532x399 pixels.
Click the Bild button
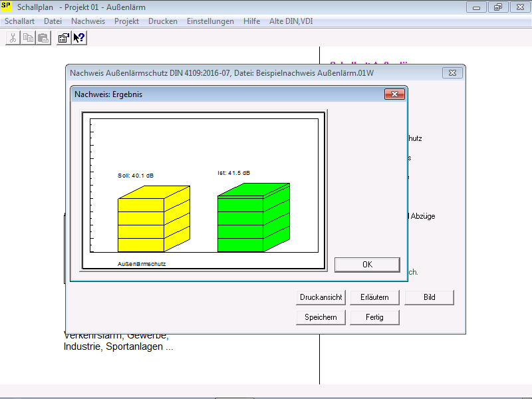tap(429, 297)
